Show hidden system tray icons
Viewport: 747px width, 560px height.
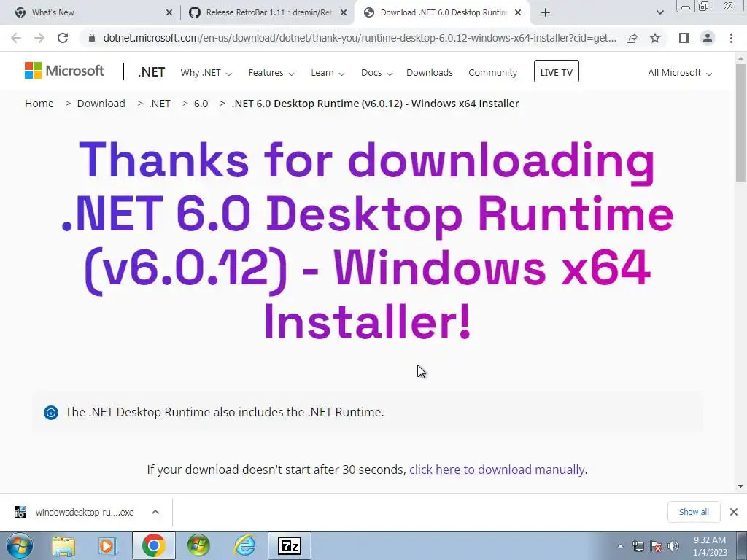coord(620,546)
